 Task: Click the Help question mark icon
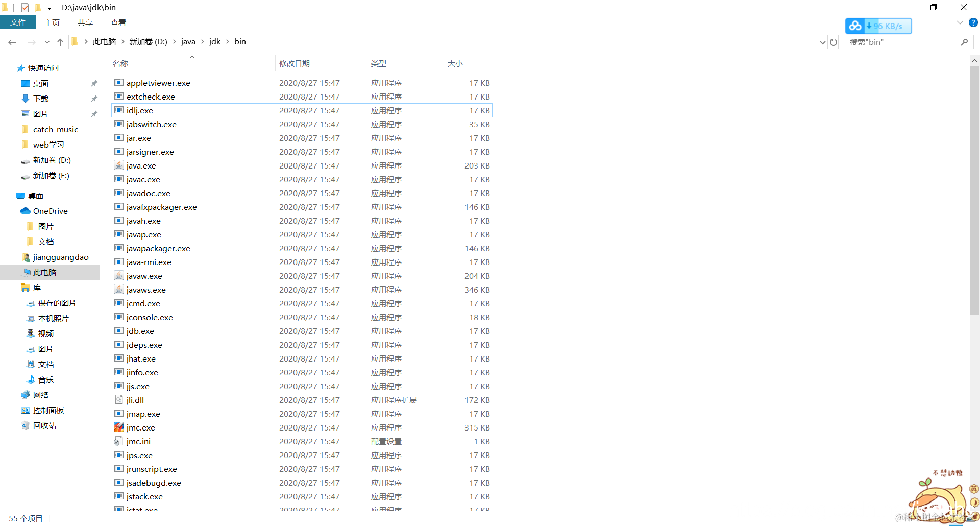point(973,22)
